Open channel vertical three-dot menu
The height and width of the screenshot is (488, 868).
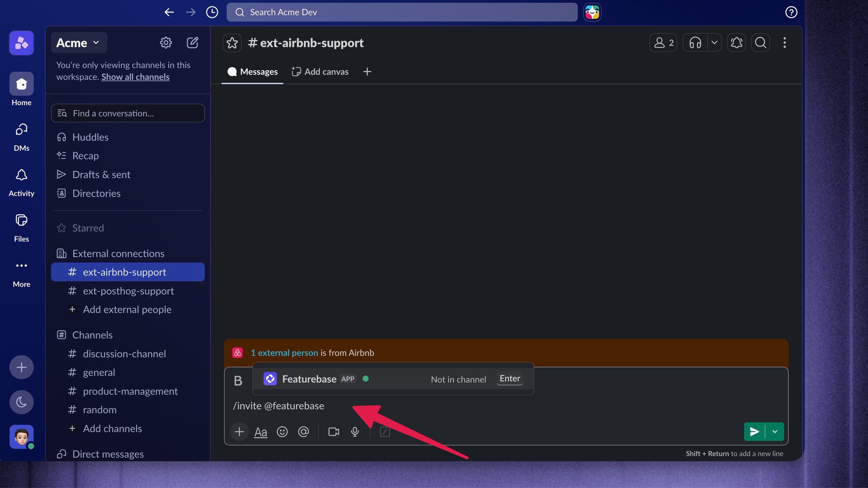785,43
